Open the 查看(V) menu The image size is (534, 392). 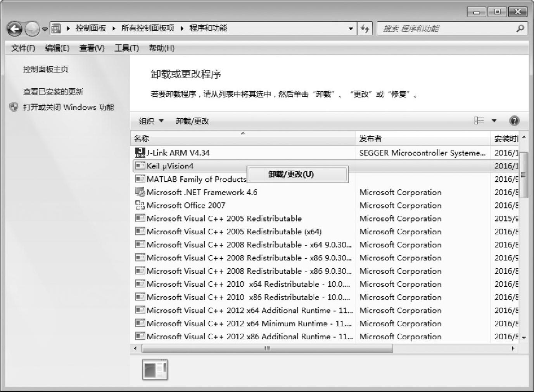tap(92, 48)
